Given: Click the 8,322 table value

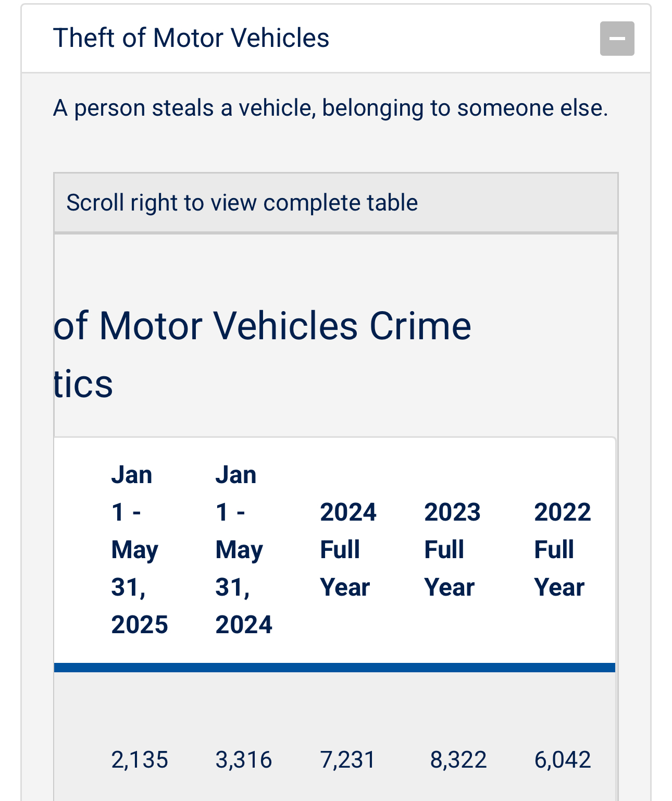Looking at the screenshot, I should coord(458,760).
